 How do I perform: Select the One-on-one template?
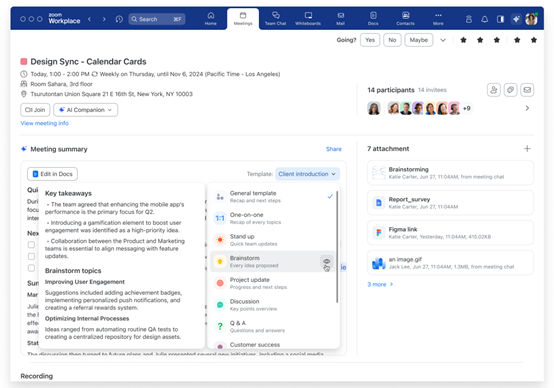(x=272, y=218)
